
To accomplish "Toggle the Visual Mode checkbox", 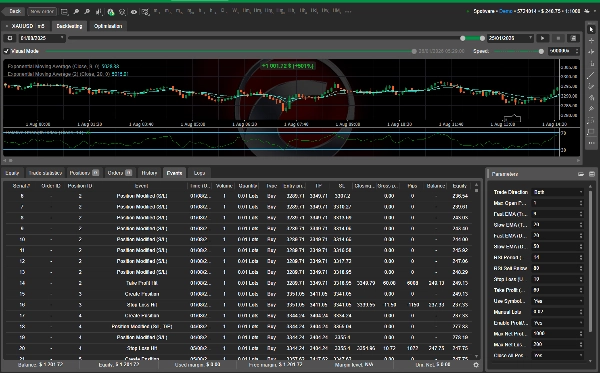I will 6,51.
